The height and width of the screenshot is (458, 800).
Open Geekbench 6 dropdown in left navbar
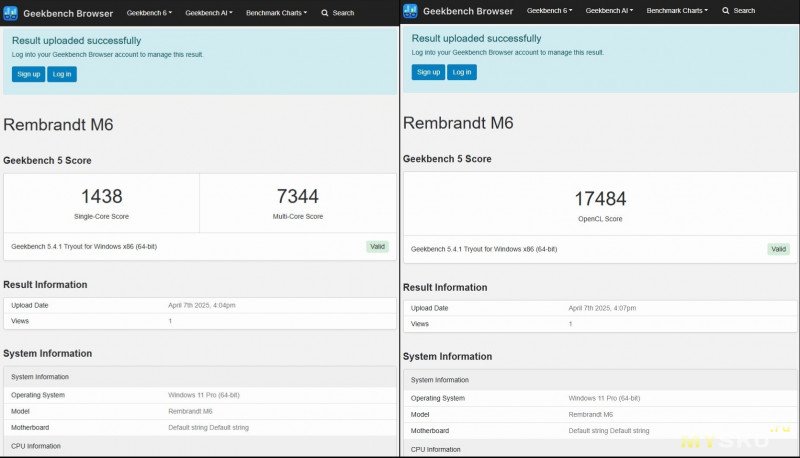point(150,13)
